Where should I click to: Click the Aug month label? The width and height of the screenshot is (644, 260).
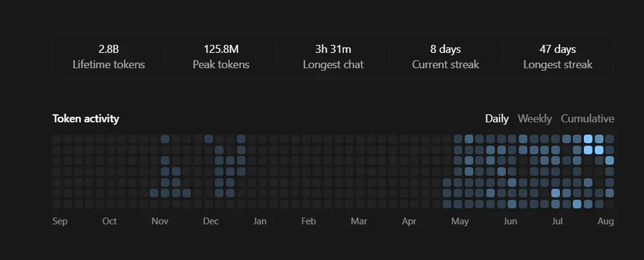pos(606,221)
